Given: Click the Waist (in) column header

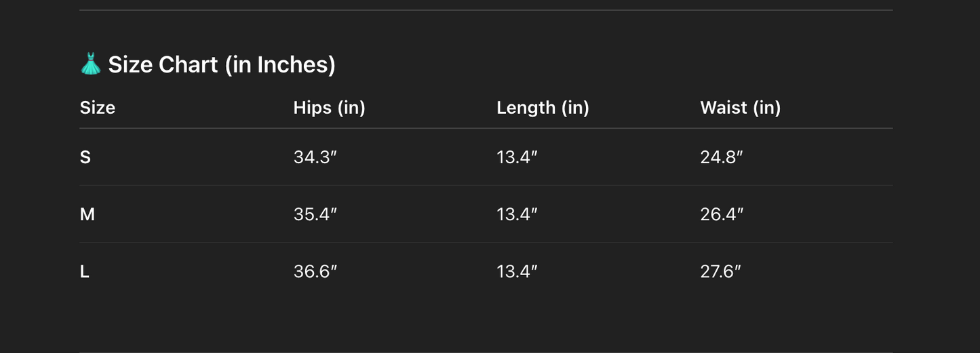Looking at the screenshot, I should (740, 108).
